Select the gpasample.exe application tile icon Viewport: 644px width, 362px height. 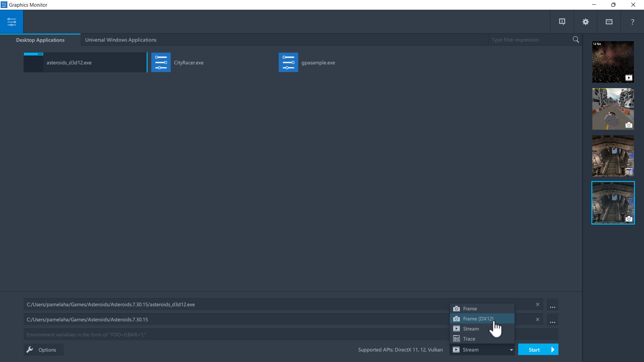point(288,62)
